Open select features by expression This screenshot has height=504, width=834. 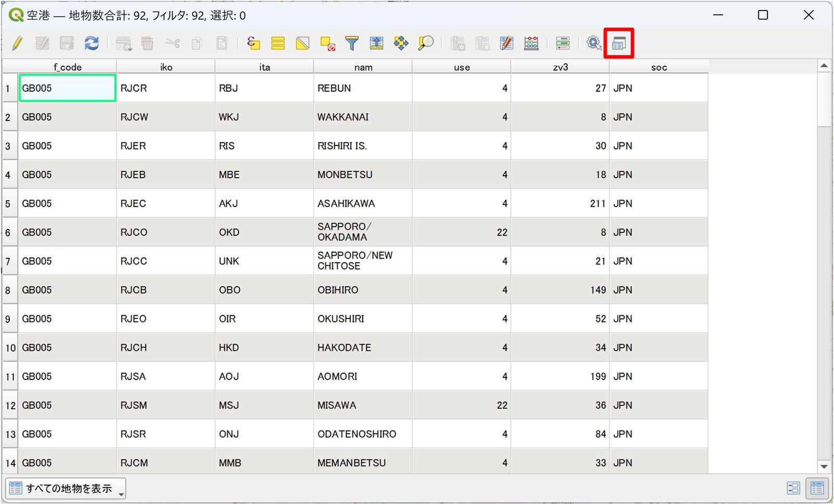point(253,43)
